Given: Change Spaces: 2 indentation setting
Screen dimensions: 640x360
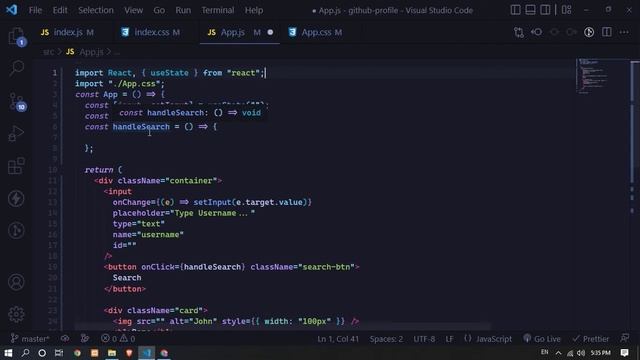Looking at the screenshot, I should pyautogui.click(x=386, y=339).
